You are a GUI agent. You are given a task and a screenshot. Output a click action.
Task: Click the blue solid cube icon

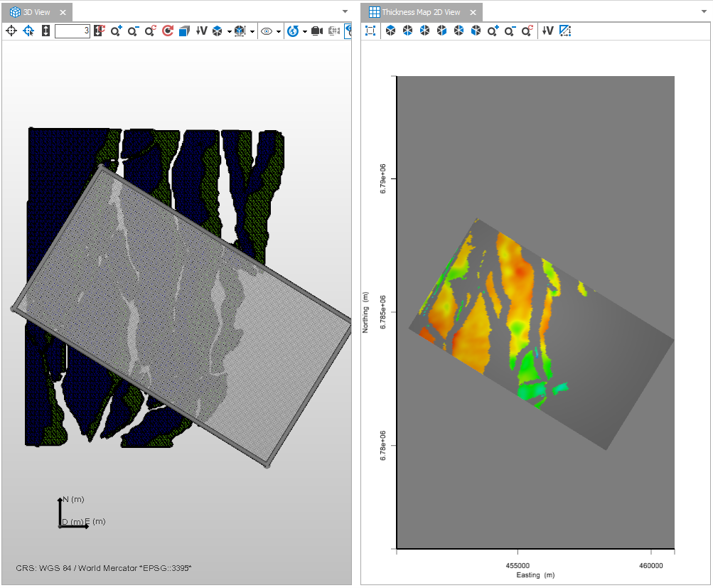click(184, 31)
